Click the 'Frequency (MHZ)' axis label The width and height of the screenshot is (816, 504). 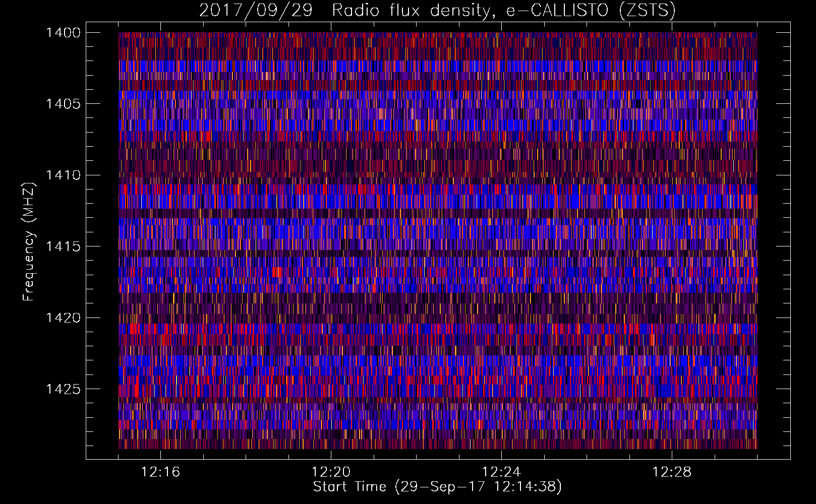29,242
